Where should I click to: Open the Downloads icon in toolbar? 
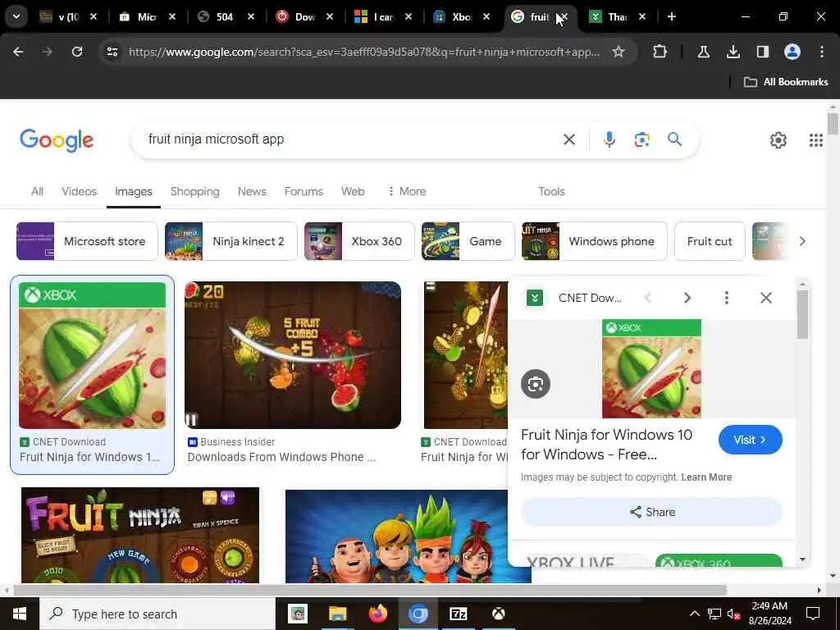733,52
